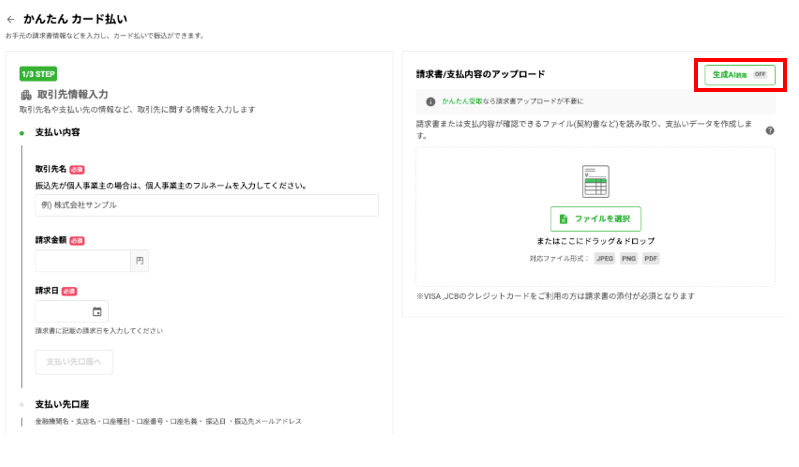Click the またはここにドラッグ＆ドロップ text

pos(596,241)
